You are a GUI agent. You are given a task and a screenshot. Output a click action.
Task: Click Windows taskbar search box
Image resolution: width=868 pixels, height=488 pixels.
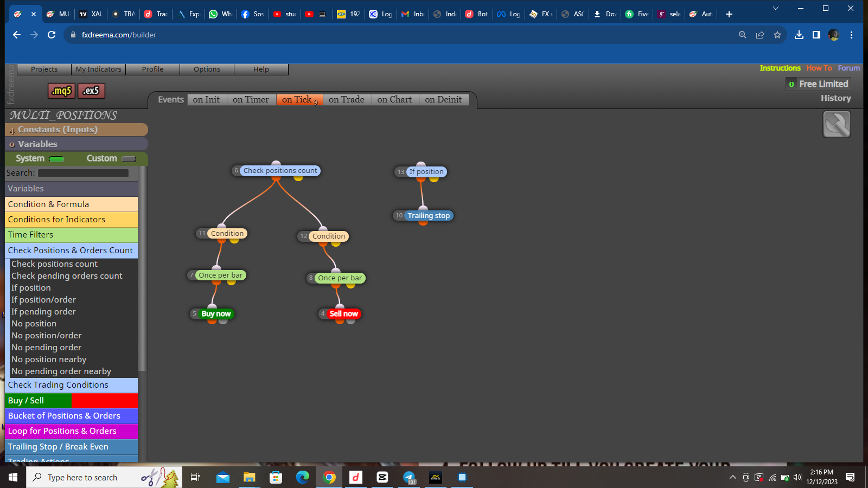[104, 477]
